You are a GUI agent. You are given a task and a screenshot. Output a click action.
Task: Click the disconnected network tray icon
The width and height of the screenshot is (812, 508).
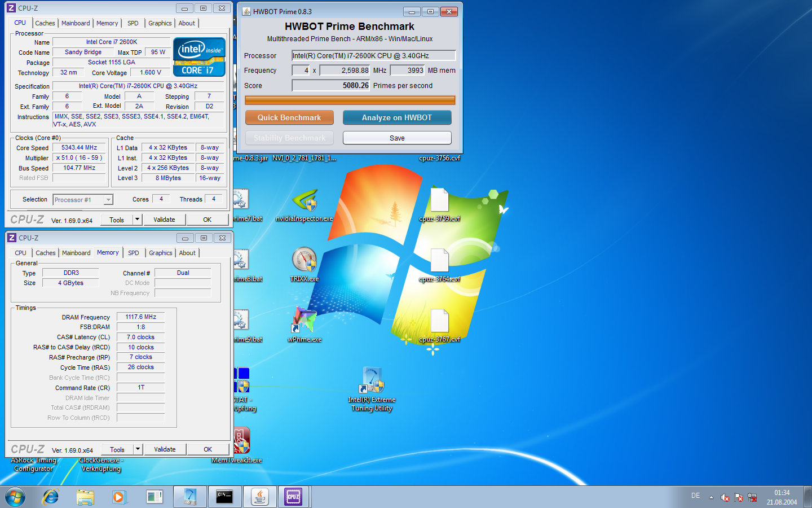[x=752, y=497]
